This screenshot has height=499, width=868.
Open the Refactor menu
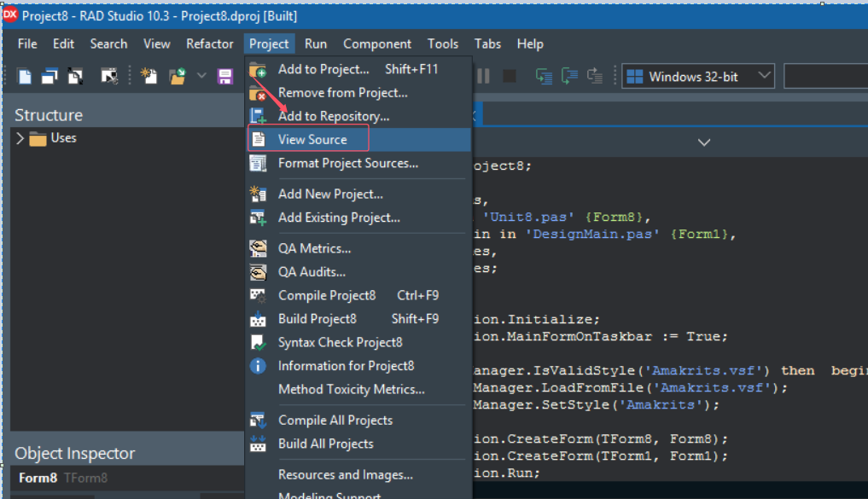(209, 44)
